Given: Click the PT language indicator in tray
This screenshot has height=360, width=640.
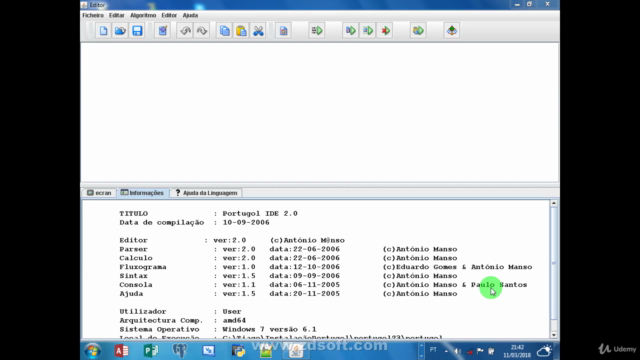Looking at the screenshot, I should [433, 350].
